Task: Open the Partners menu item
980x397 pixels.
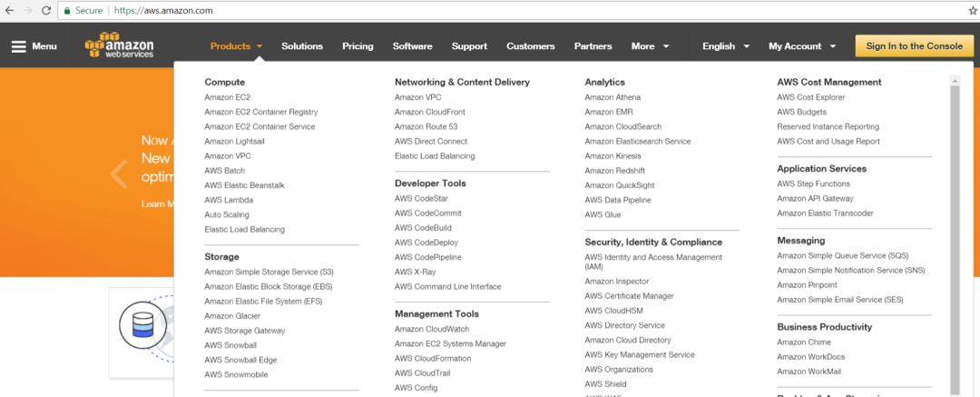Action: point(593,46)
